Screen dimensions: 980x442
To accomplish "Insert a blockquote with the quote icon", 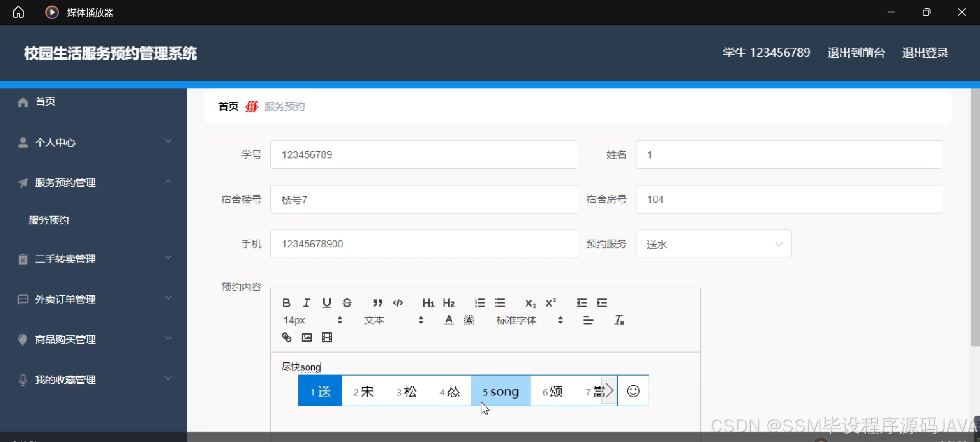I will (378, 303).
